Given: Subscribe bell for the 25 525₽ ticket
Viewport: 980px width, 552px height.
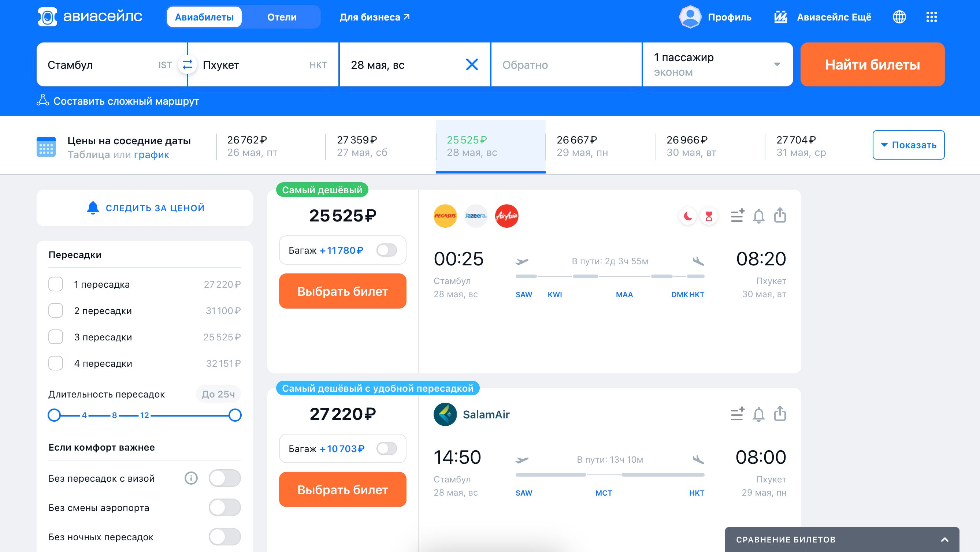Looking at the screenshot, I should coord(758,216).
